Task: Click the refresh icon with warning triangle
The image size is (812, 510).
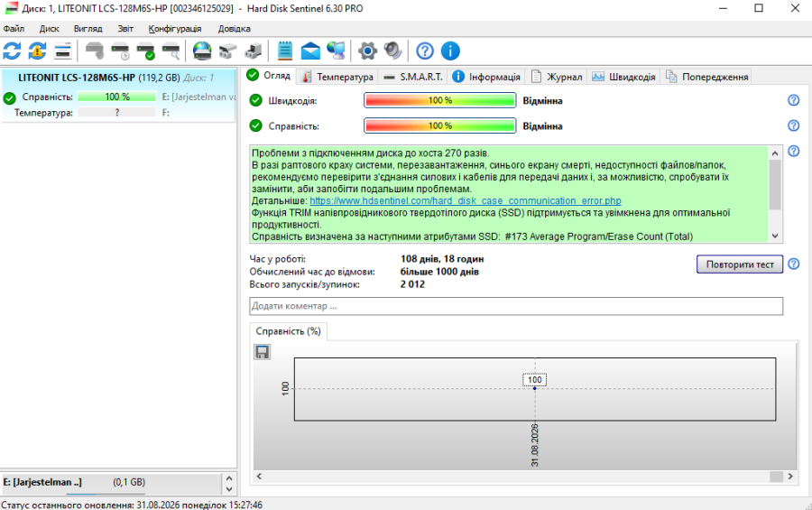Action: (x=37, y=51)
